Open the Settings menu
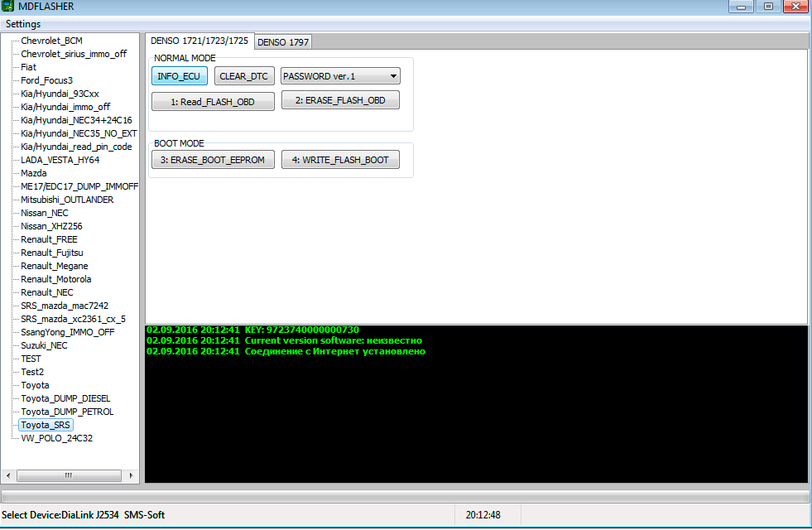812x530 pixels. 23,24
